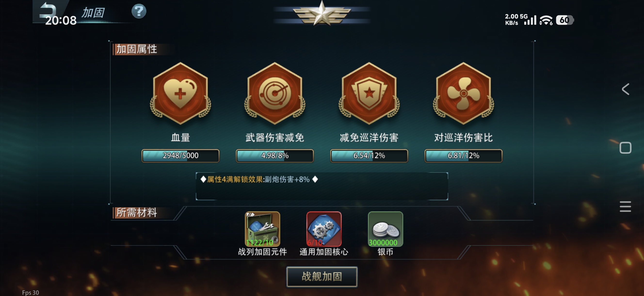Click the 4.98/8% progress bar
The height and width of the screenshot is (296, 644).
[274, 156]
